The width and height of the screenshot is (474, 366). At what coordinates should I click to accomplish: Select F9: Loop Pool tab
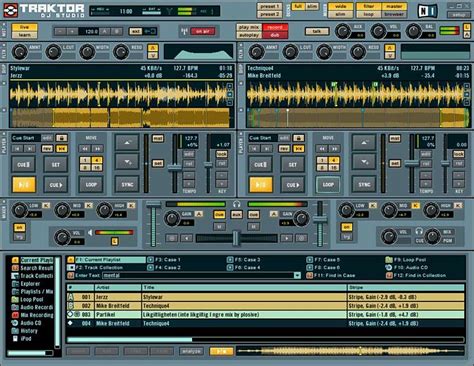[406, 260]
